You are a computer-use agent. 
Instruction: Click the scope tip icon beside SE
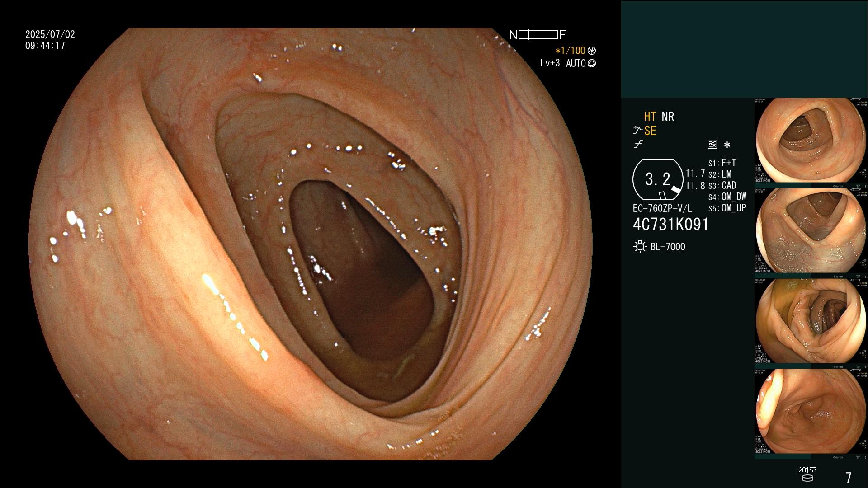click(x=638, y=131)
